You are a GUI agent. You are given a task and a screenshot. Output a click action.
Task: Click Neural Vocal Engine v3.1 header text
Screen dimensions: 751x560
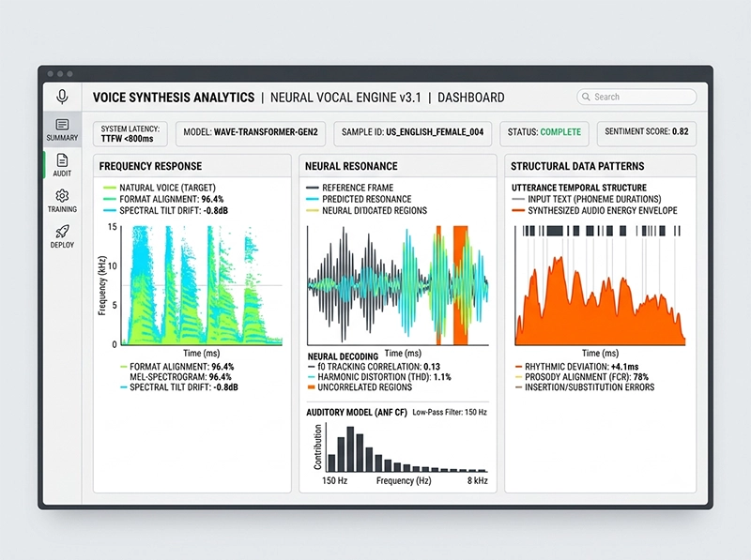coord(345,98)
